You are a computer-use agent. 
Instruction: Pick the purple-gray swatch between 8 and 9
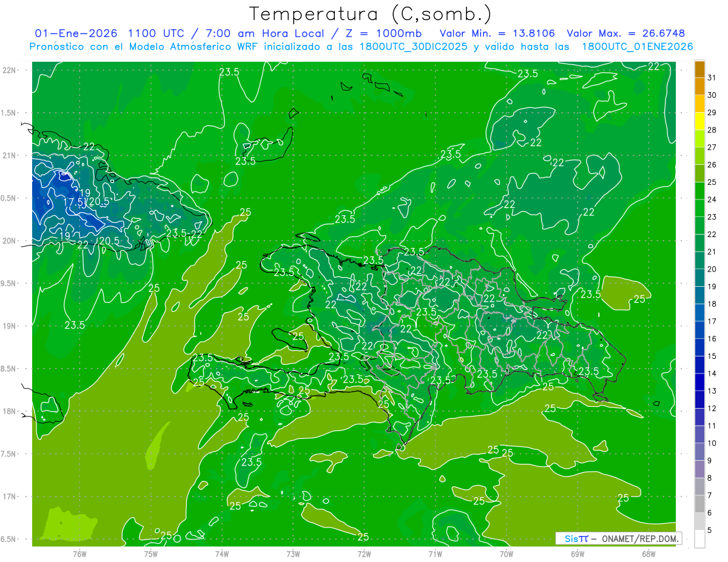(699, 469)
